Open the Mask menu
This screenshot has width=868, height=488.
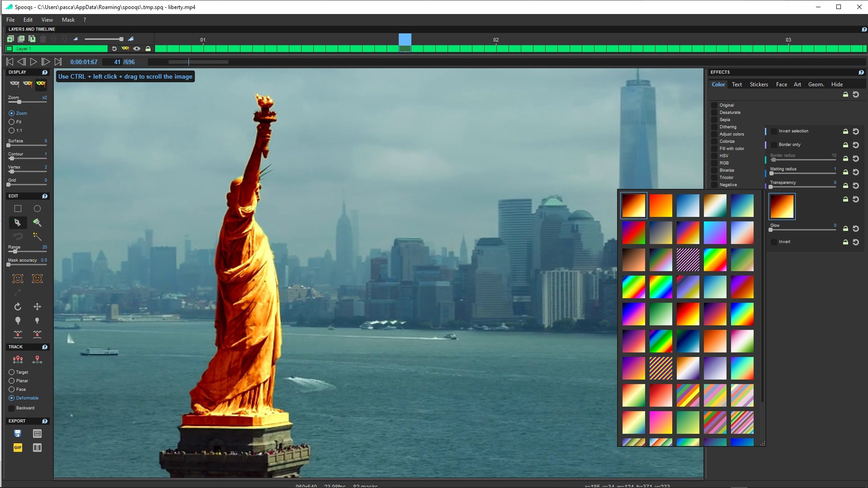[68, 20]
